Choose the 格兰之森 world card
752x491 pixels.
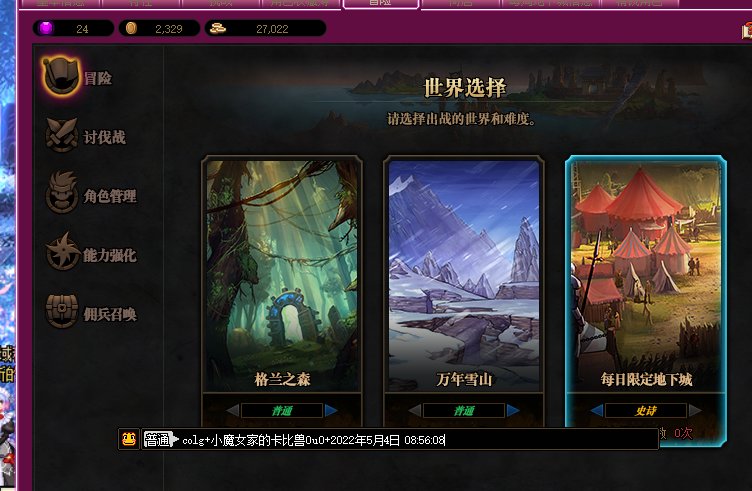pyautogui.click(x=282, y=274)
